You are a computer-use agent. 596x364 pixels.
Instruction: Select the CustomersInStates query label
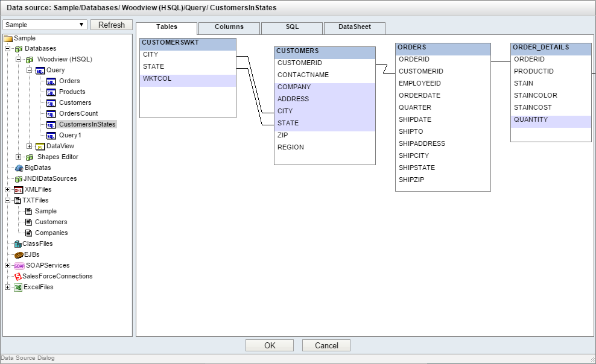[x=87, y=124]
